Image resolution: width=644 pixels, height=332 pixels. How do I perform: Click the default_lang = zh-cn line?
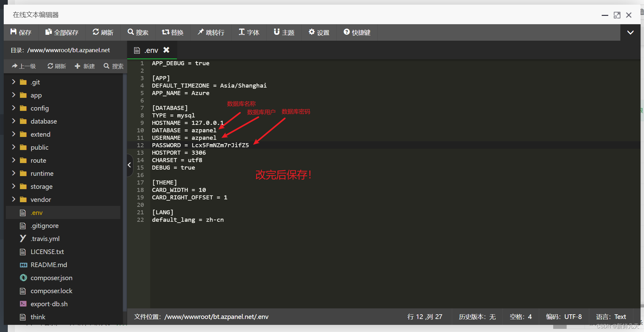click(x=188, y=220)
